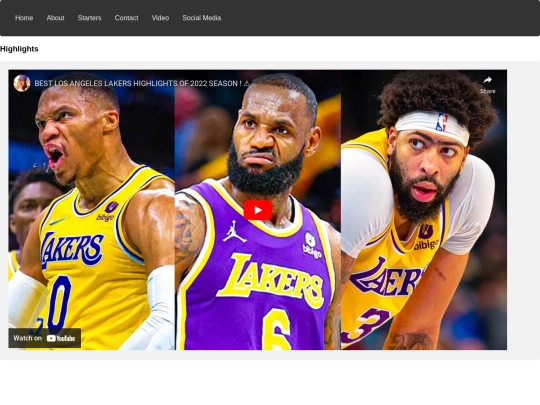Open the Home nav link

(x=24, y=18)
